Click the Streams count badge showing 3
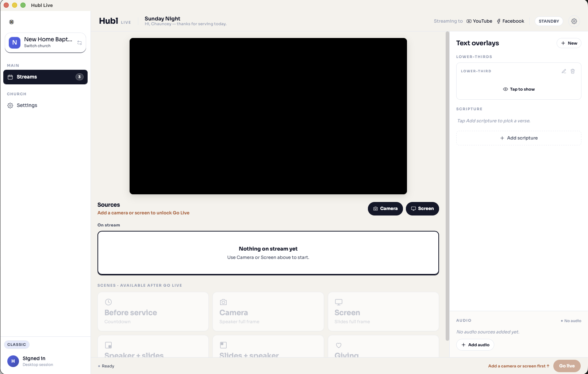 (x=79, y=77)
